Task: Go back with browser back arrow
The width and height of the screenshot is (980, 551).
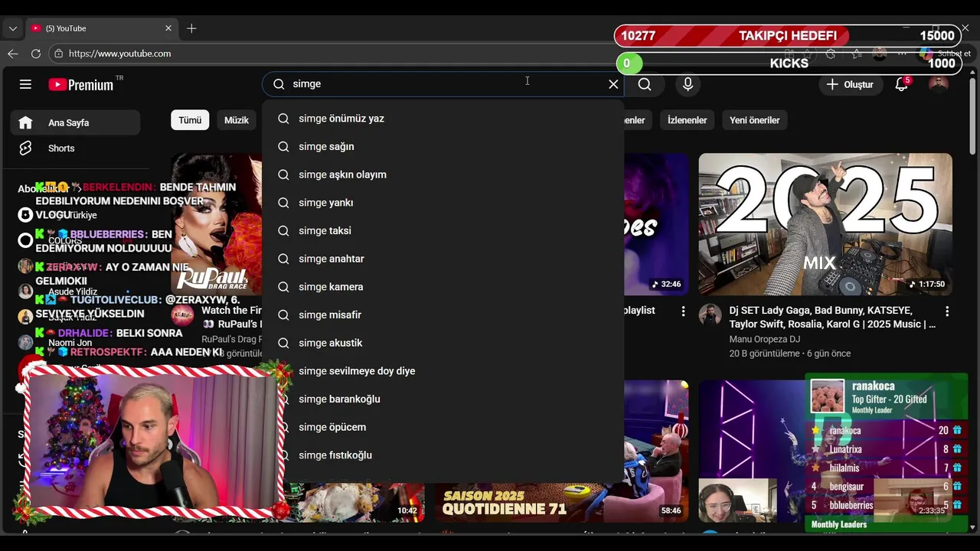Action: tap(13, 54)
